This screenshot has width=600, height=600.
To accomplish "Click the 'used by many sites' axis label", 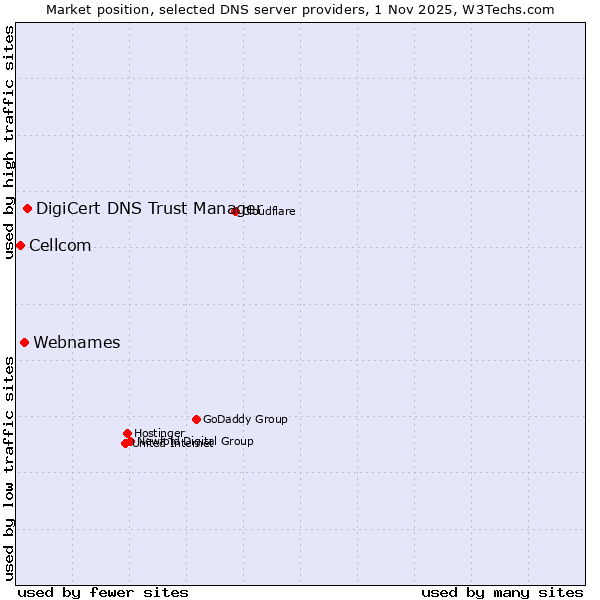I will pyautogui.click(x=502, y=592).
